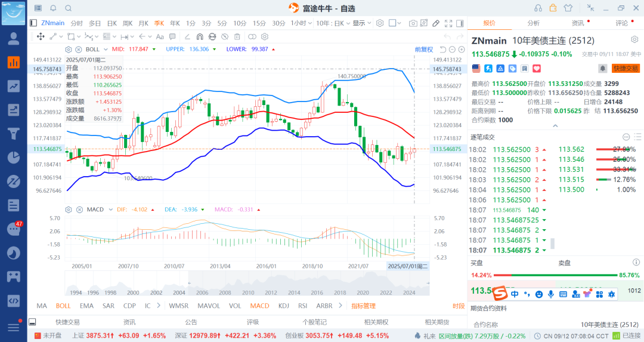644x342 pixels.
Task: Open the chat messages icon with badge 47
Action: click(x=14, y=229)
